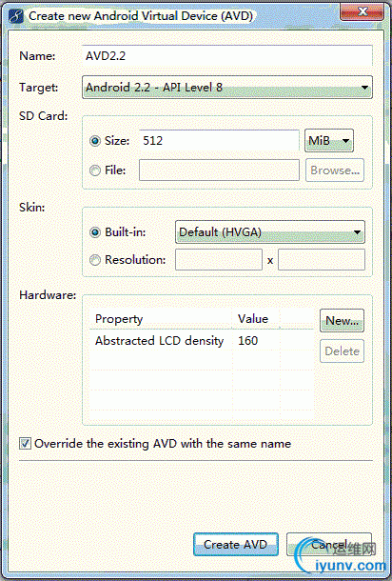Focus the Name field containing AVD2.2

tap(226, 56)
